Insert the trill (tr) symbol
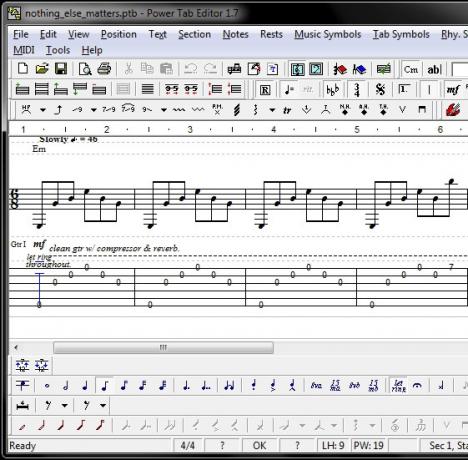Viewport: 468px width, 460px height. (287, 110)
